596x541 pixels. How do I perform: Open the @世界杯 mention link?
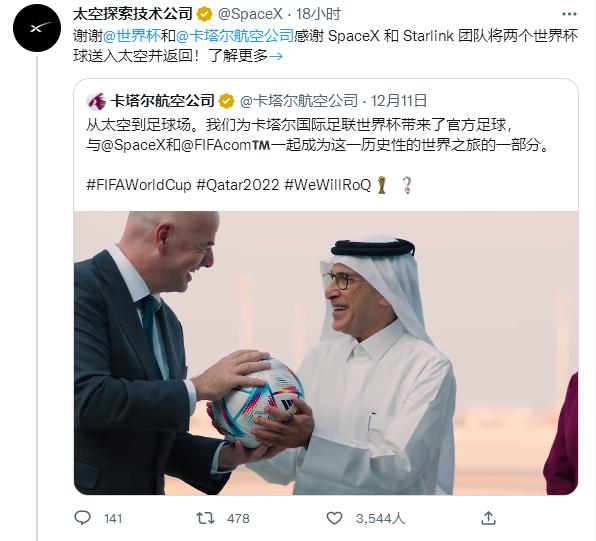tap(132, 36)
